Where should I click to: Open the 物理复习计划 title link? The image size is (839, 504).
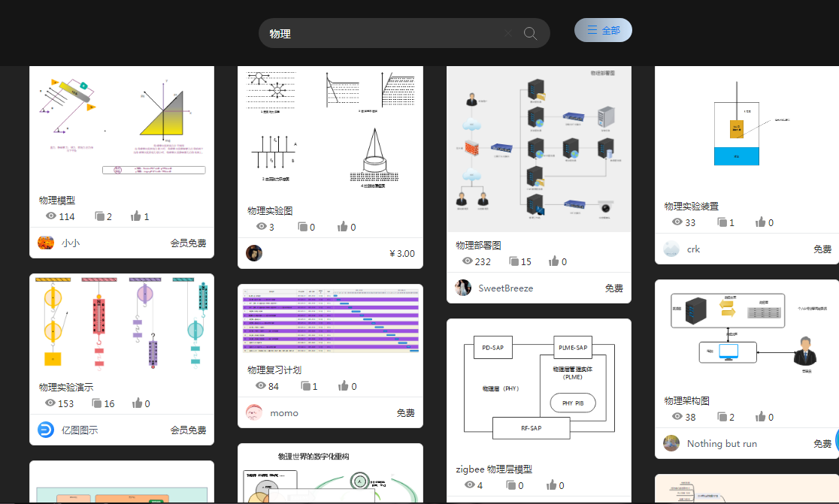click(274, 370)
